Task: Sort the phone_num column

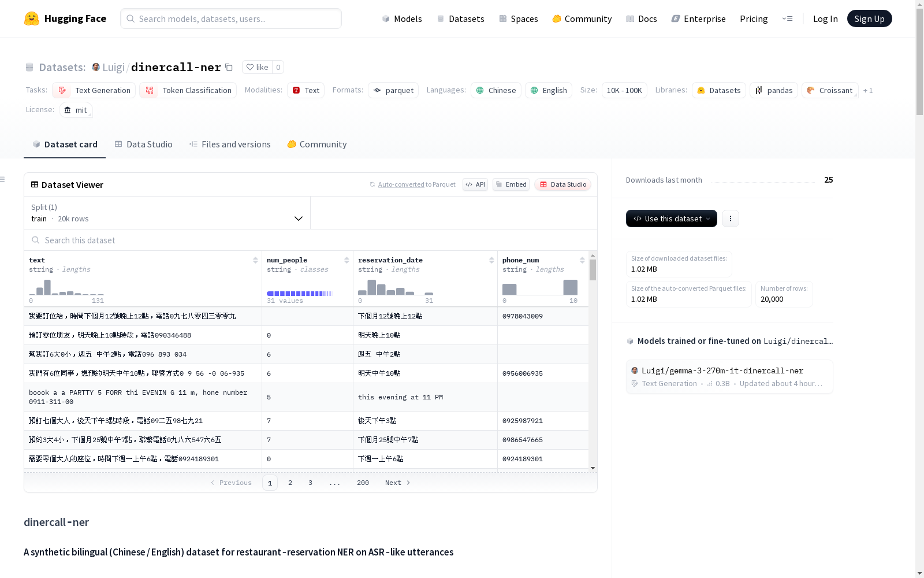Action: pos(582,260)
